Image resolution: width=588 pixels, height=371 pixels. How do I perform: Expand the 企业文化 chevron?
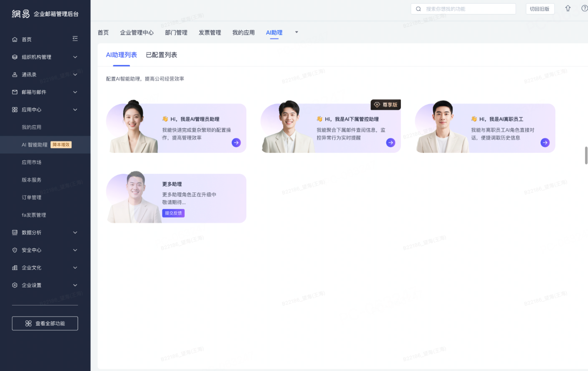click(75, 268)
